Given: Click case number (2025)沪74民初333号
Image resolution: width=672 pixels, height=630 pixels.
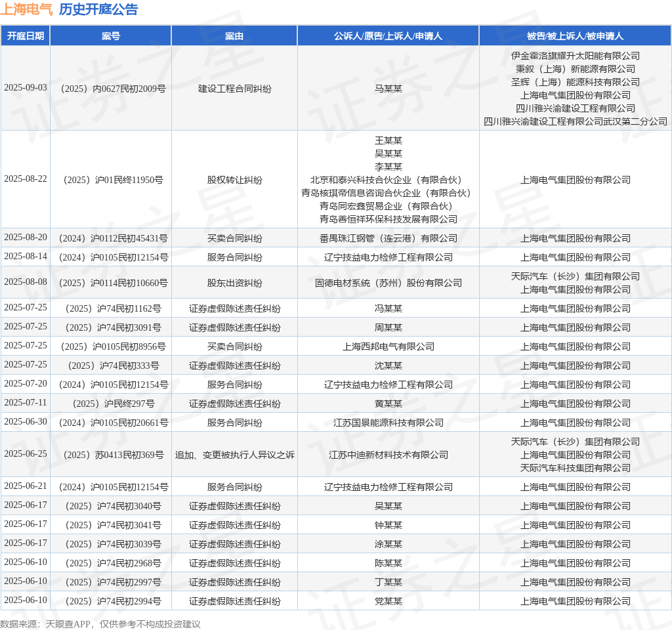Looking at the screenshot, I should [111, 366].
